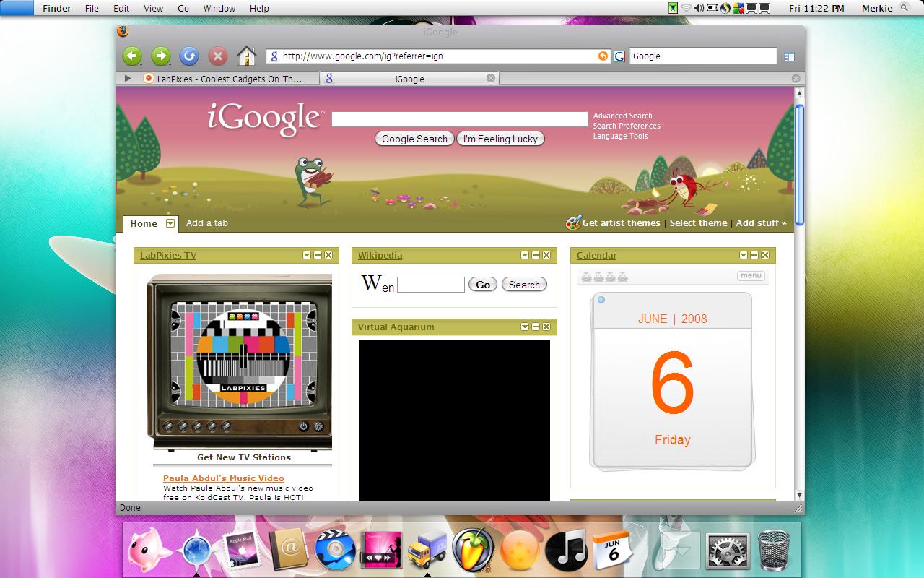
Task: Open Apple Mail from the dock
Action: coord(243,553)
